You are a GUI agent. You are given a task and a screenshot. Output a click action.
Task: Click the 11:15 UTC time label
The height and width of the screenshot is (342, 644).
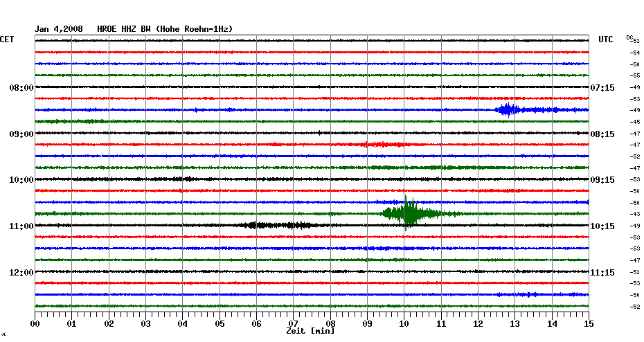(602, 273)
